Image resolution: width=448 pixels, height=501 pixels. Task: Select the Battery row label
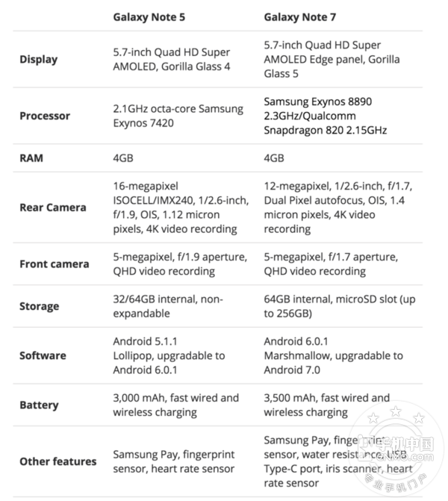coord(39,405)
